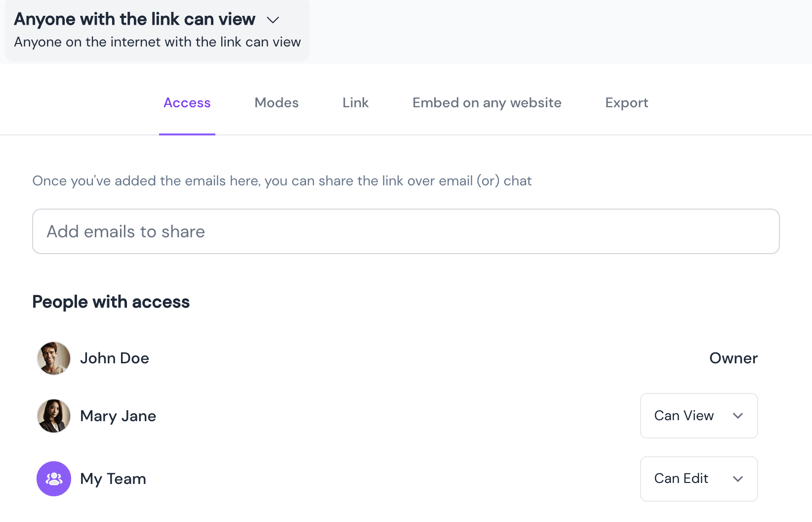Go to the Link tab

pyautogui.click(x=355, y=103)
